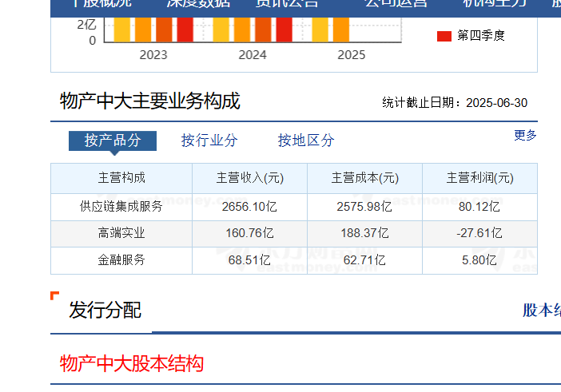
Task: Click revenue value 160.76亿
Action: 249,233
